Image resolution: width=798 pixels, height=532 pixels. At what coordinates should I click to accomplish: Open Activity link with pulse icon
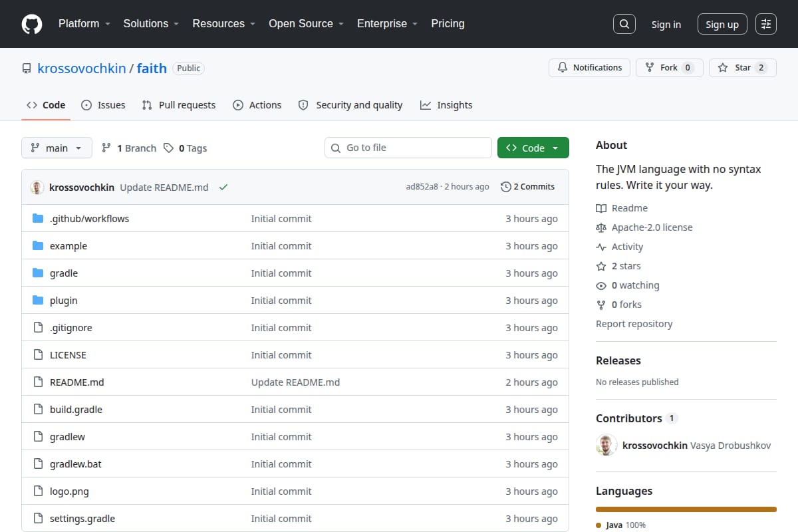(x=620, y=247)
